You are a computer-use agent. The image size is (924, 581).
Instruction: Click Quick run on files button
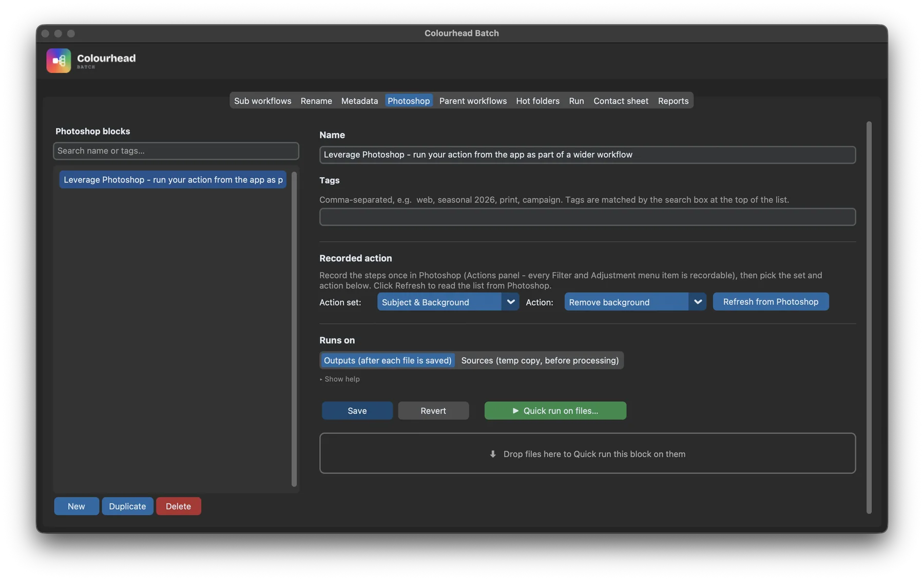555,411
